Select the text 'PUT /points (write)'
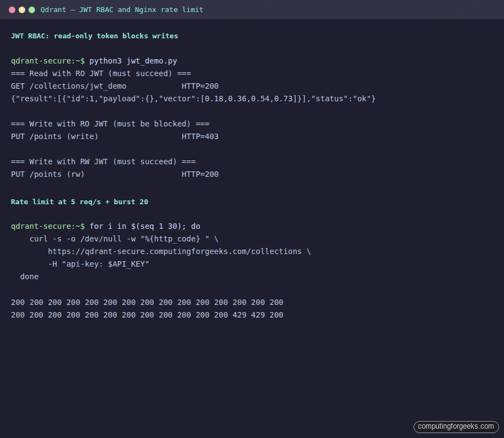Image resolution: width=504 pixels, height=438 pixels. [55, 136]
